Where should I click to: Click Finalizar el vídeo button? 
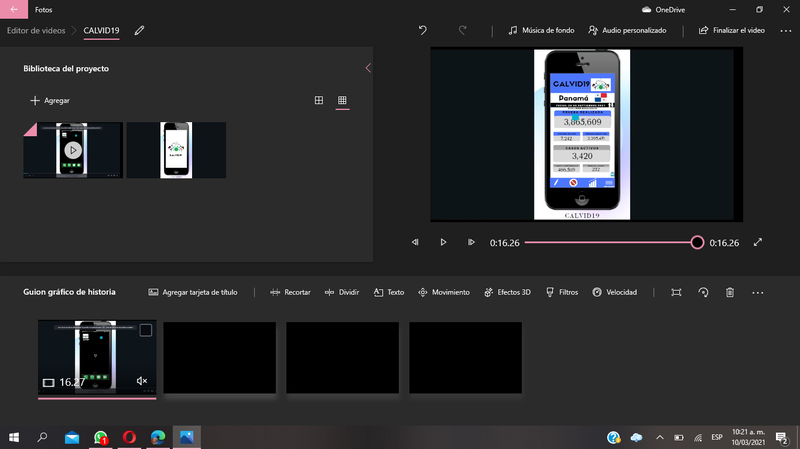coord(732,31)
